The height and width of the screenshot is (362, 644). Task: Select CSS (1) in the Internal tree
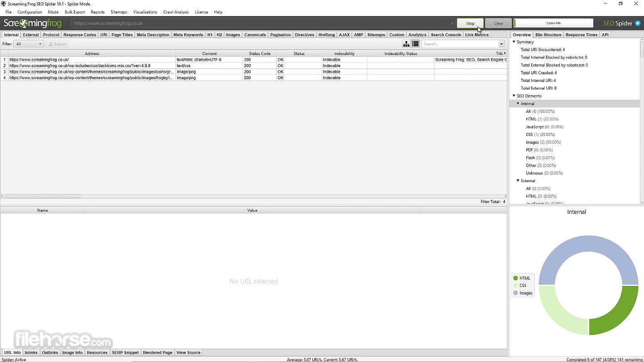click(541, 135)
